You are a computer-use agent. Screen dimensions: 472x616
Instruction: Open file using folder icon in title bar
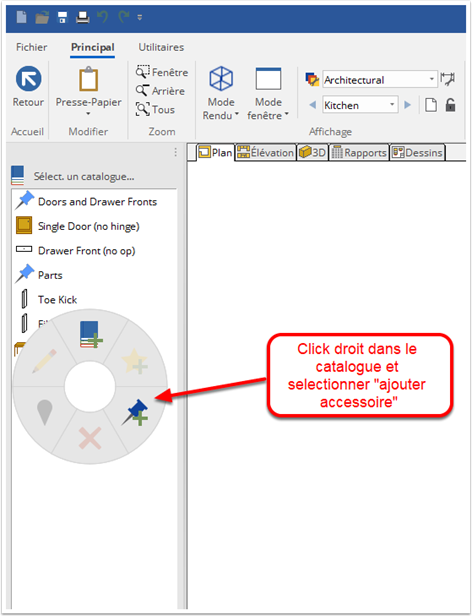(42, 17)
